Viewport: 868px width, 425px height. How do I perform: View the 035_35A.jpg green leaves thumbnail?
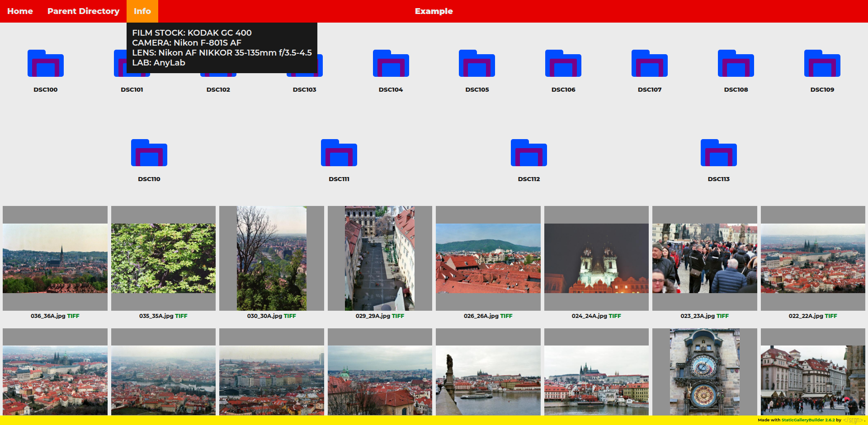(x=163, y=258)
